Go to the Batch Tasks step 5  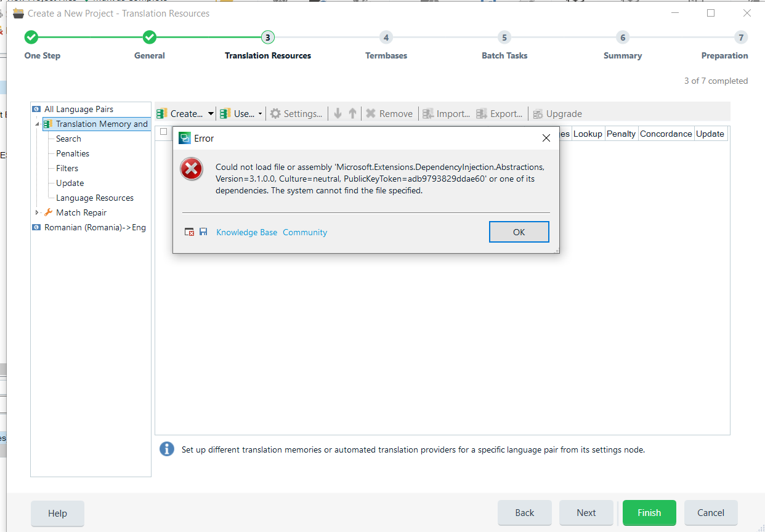tap(504, 38)
